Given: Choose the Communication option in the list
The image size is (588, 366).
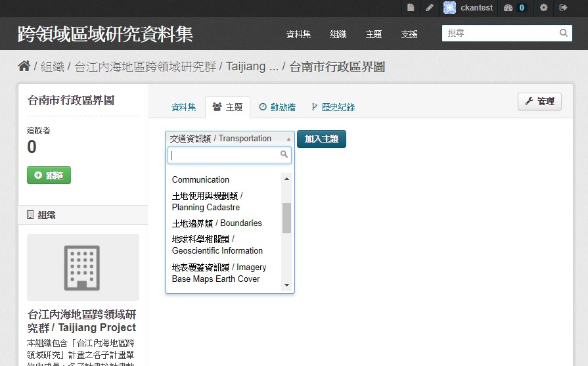Looking at the screenshot, I should pos(200,179).
